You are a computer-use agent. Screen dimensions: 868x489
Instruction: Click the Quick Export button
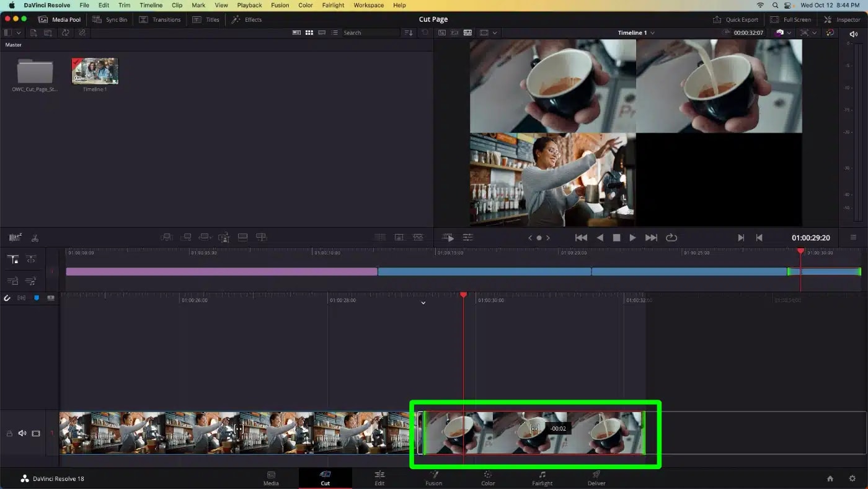[x=735, y=19]
